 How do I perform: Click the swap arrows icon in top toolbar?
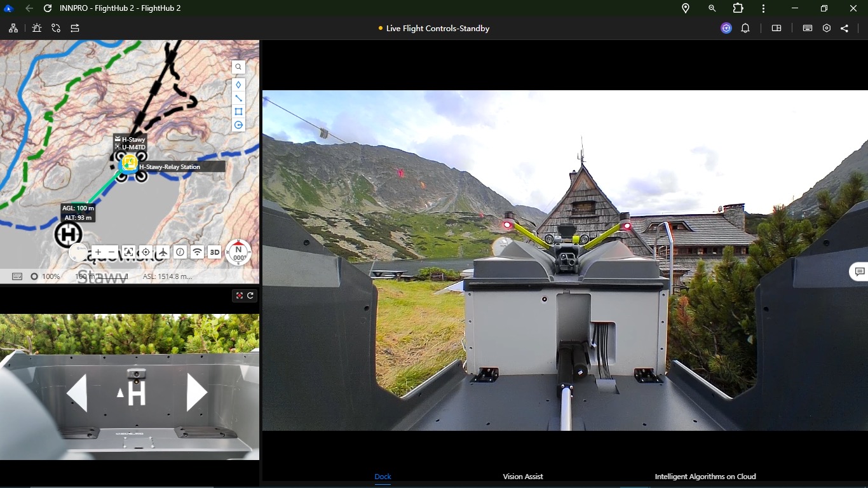(x=75, y=28)
